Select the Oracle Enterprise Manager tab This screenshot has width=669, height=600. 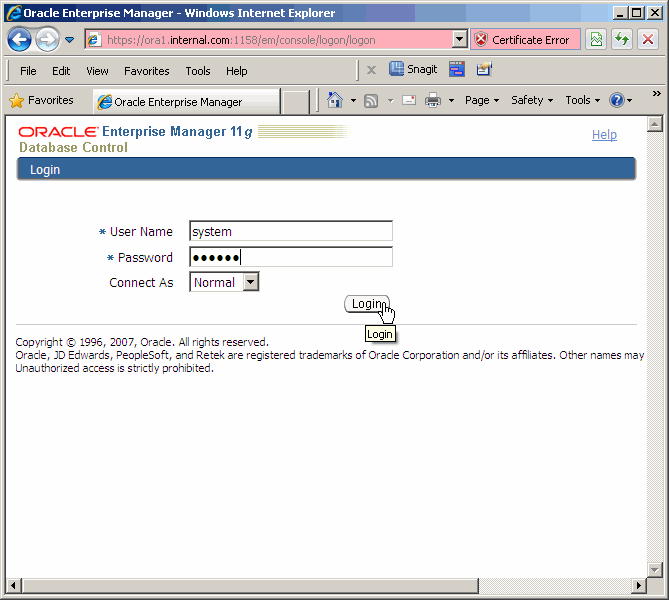[185, 102]
